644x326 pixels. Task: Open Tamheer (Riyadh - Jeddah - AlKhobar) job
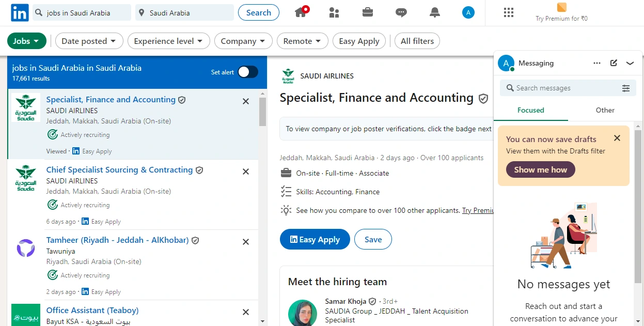pyautogui.click(x=118, y=240)
